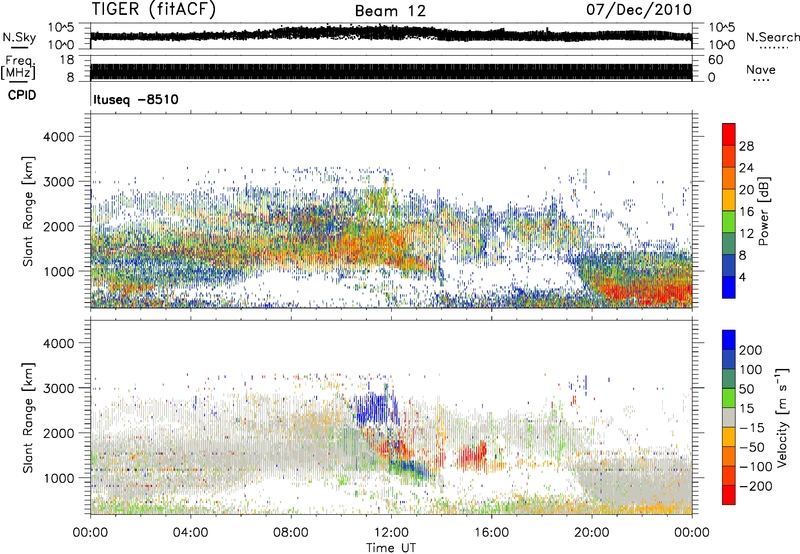Screen dimensions: 800x554
Task: Click the 3000 tick on power panel
Action: click(x=58, y=182)
